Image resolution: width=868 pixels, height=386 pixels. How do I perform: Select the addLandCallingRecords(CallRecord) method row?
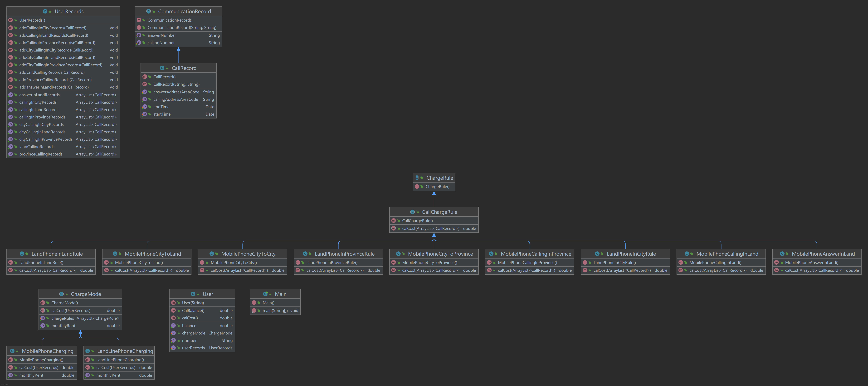(52, 72)
